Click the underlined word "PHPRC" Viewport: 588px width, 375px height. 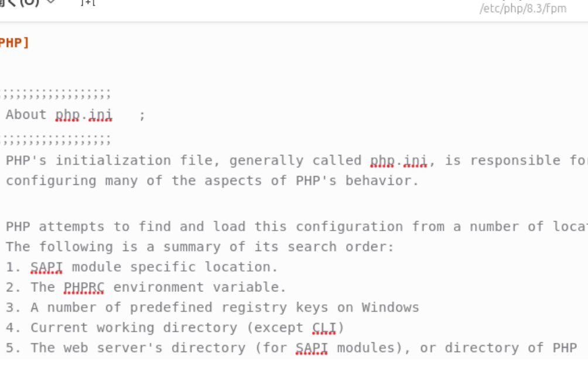pos(84,287)
